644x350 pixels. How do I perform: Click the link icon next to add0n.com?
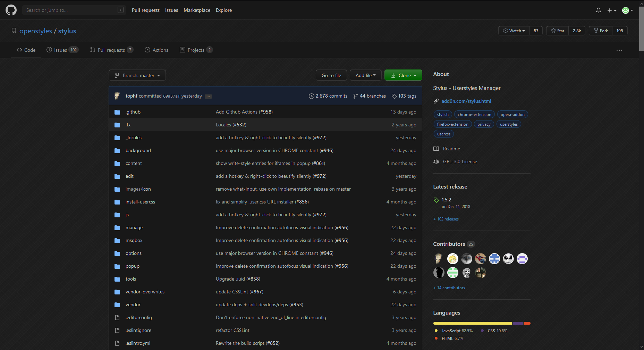(436, 101)
